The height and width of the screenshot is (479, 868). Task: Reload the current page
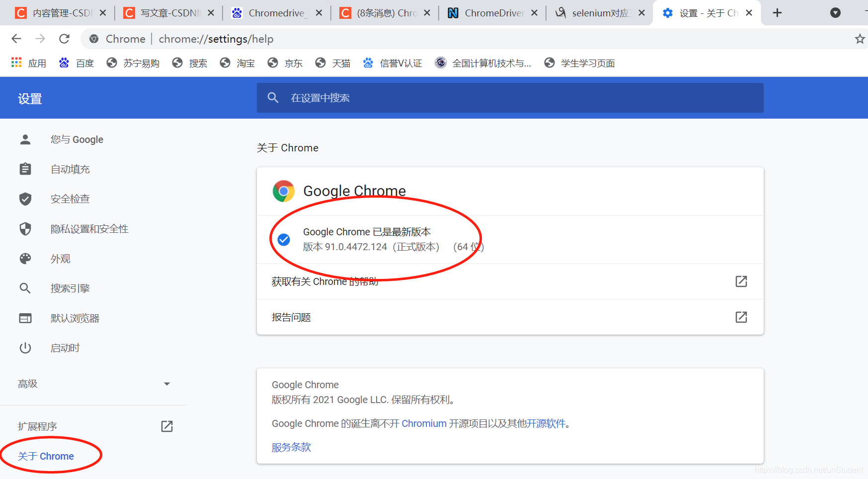(64, 39)
